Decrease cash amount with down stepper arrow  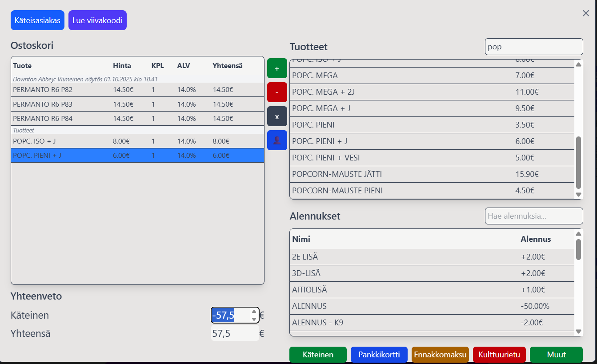[x=254, y=319]
